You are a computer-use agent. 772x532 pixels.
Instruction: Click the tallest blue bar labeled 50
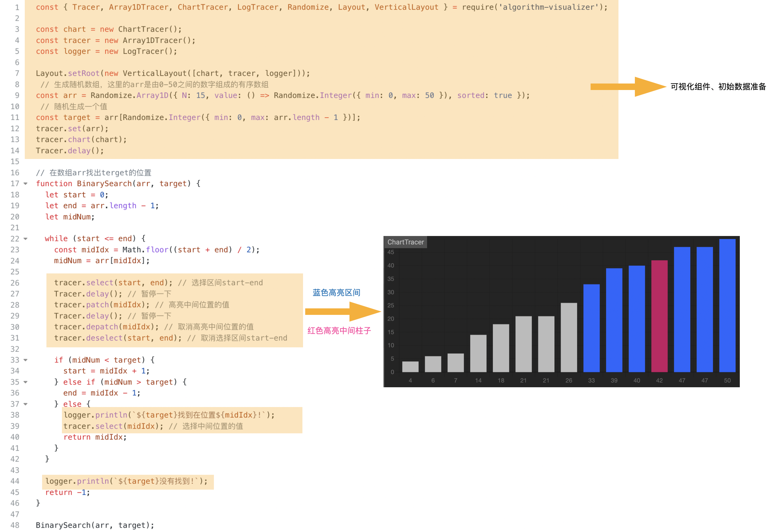[727, 306]
